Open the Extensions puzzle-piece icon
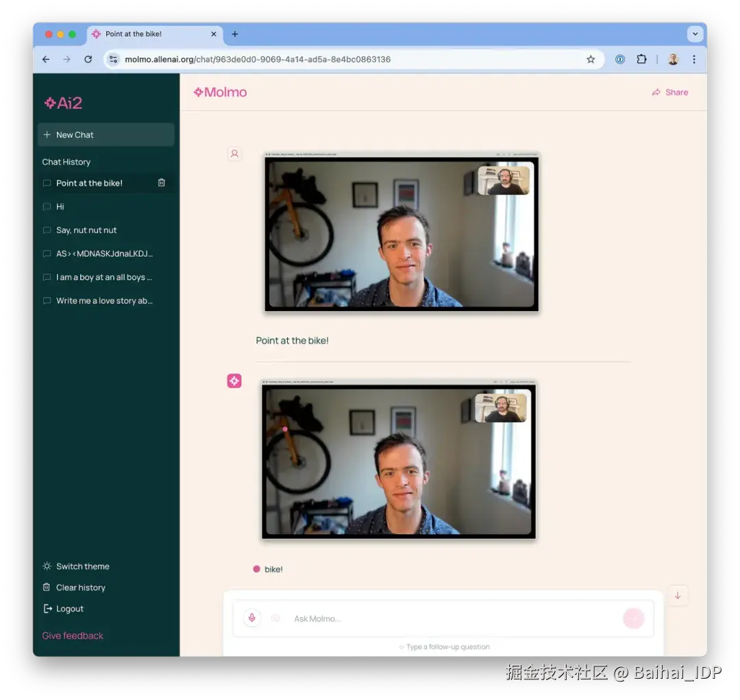Screen dimensions: 740x700 point(641,60)
